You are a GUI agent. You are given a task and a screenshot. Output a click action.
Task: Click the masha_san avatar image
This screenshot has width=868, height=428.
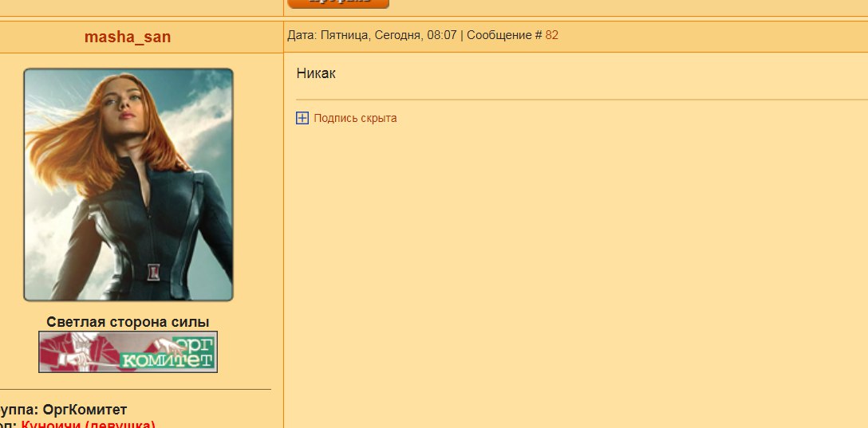(x=128, y=185)
